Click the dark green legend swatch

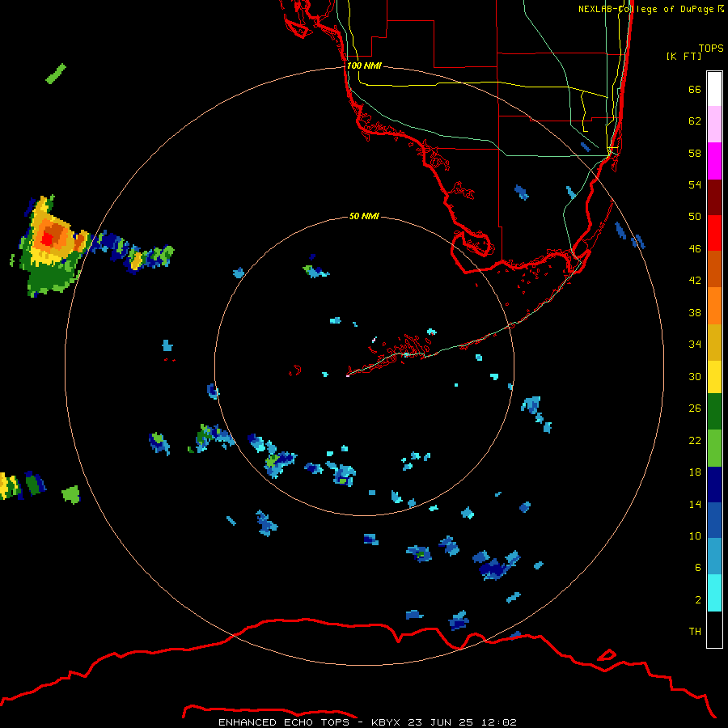tap(714, 412)
